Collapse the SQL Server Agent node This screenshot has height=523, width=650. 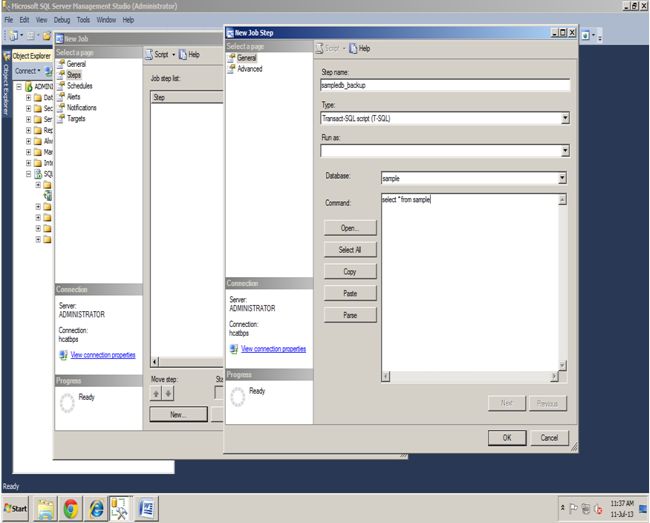pos(28,174)
